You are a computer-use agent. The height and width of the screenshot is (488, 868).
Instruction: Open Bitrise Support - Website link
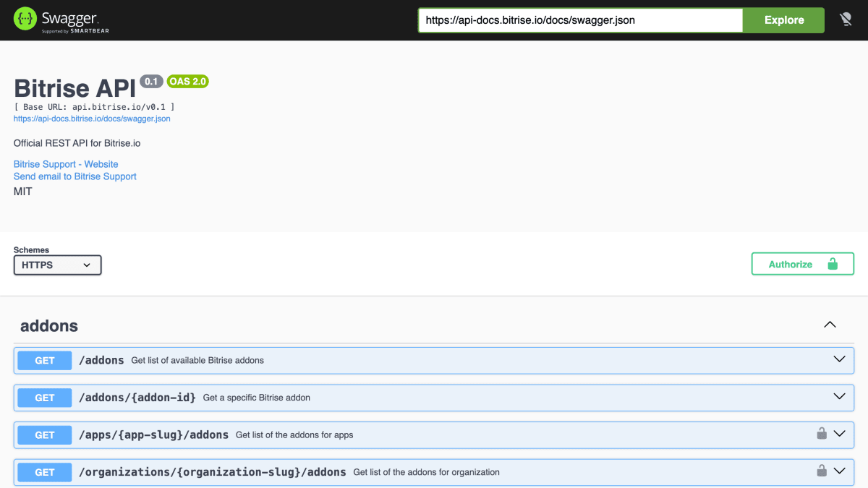(x=66, y=164)
